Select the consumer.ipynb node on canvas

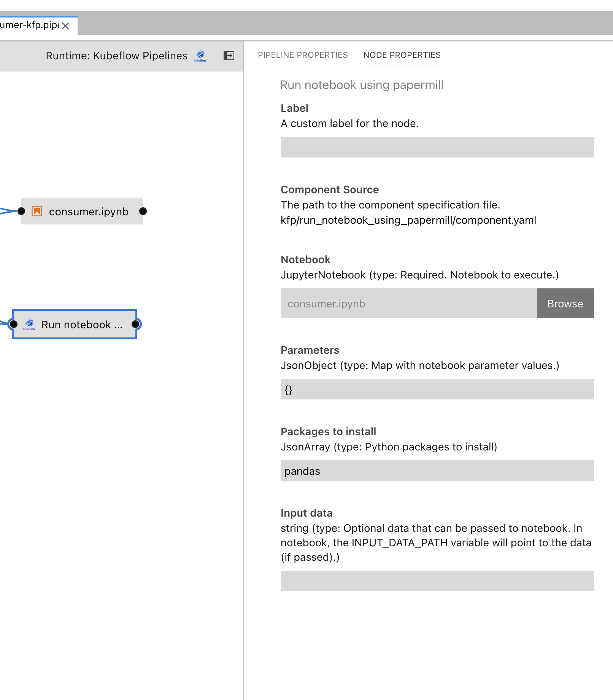pyautogui.click(x=88, y=212)
